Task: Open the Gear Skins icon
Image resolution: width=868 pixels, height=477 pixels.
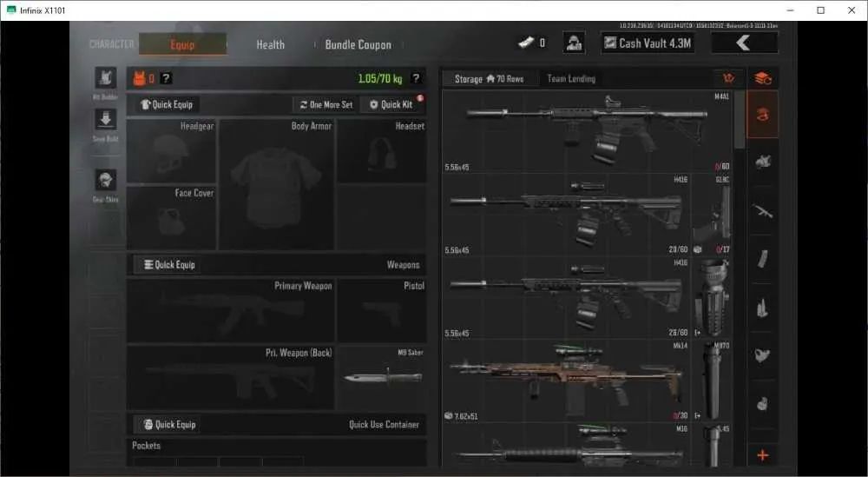Action: tap(105, 180)
